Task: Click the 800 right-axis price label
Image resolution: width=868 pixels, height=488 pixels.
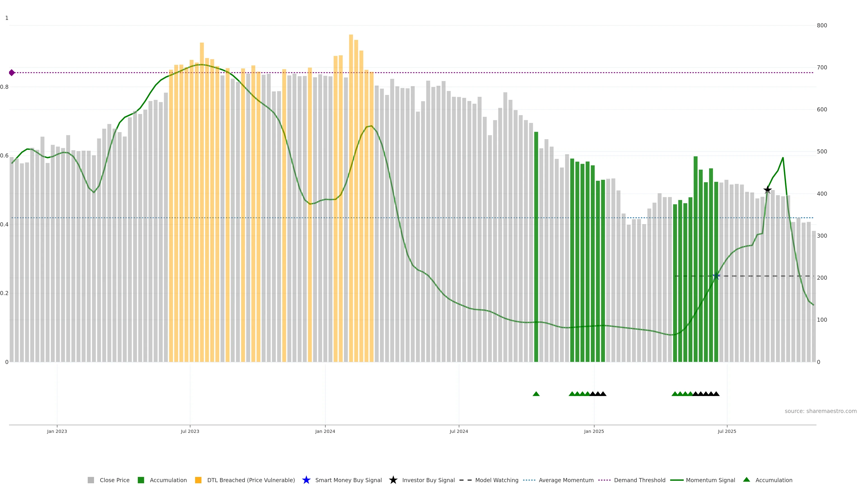Action: pos(822,25)
